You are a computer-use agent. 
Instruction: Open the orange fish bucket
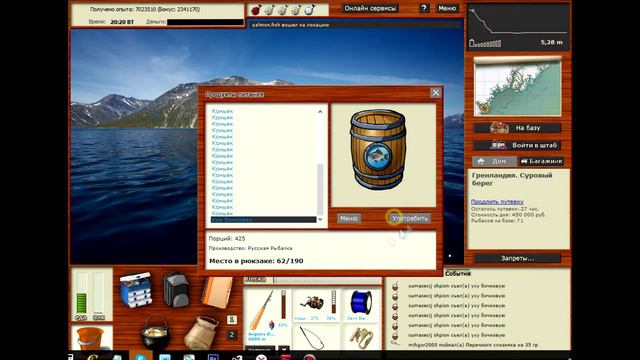[91, 338]
